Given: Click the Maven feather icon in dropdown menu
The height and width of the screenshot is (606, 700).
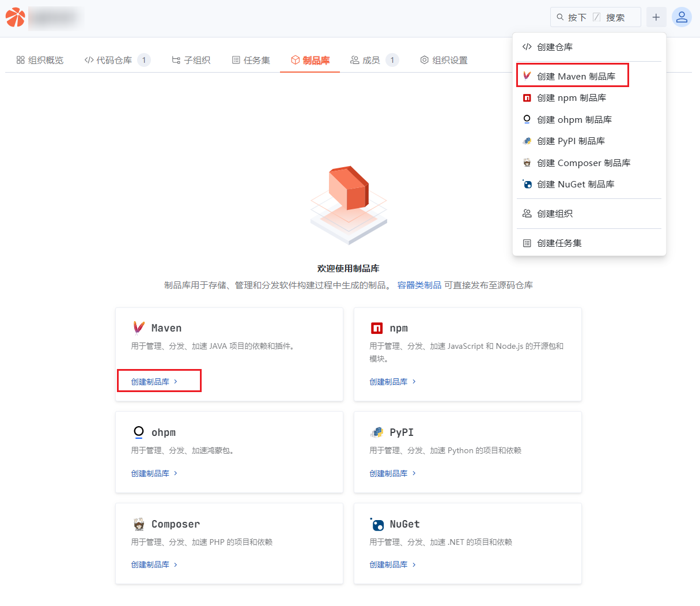Looking at the screenshot, I should [527, 76].
